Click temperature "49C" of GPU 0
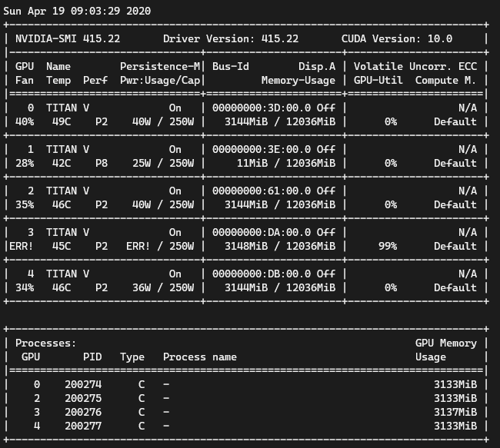 coord(62,121)
